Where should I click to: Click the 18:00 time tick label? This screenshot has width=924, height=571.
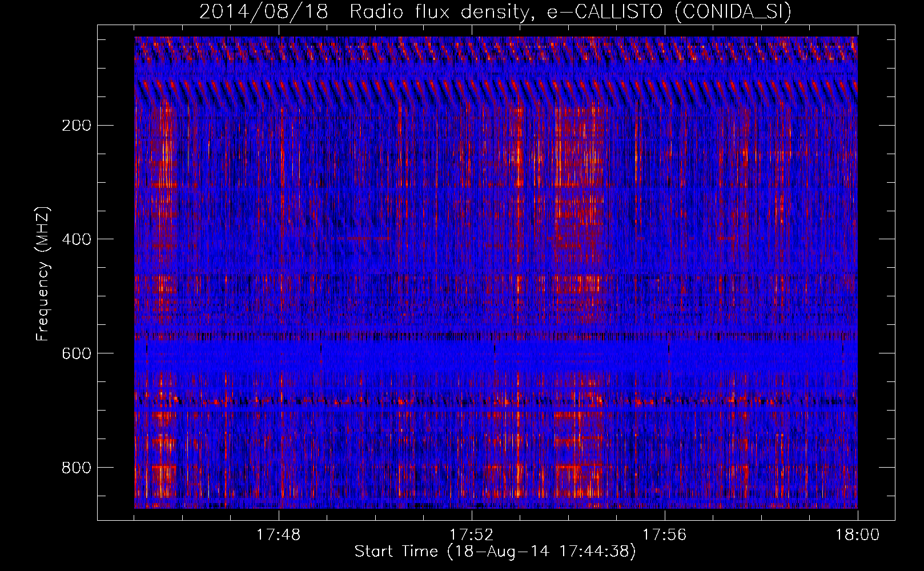[x=857, y=535]
